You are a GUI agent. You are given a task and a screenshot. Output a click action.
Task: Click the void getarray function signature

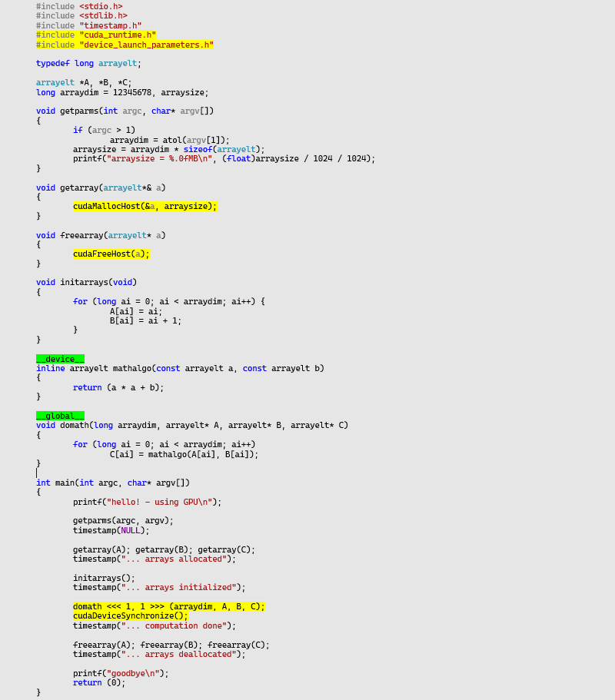click(x=101, y=187)
